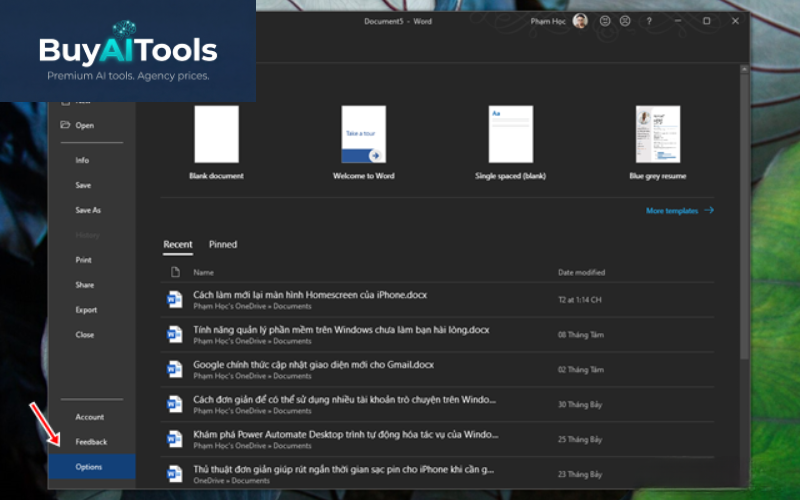Image resolution: width=800 pixels, height=500 pixels.
Task: Switch to the Recent tab
Action: [x=178, y=244]
